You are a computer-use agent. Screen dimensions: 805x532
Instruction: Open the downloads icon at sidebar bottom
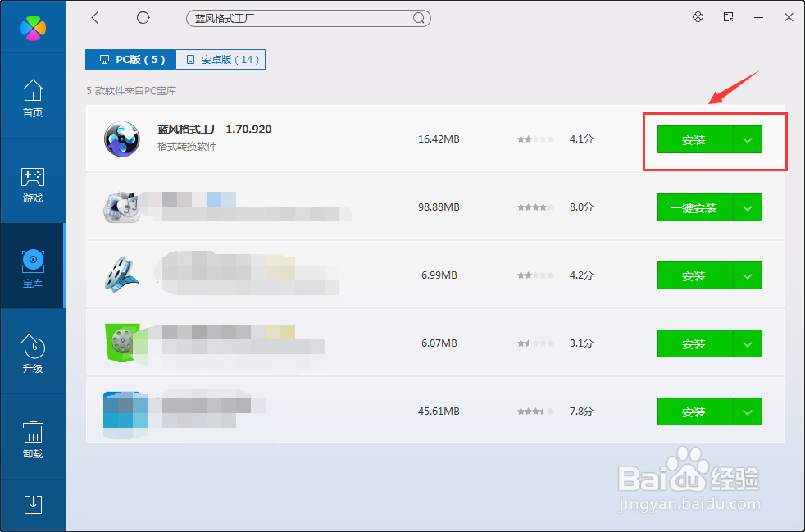[x=33, y=505]
